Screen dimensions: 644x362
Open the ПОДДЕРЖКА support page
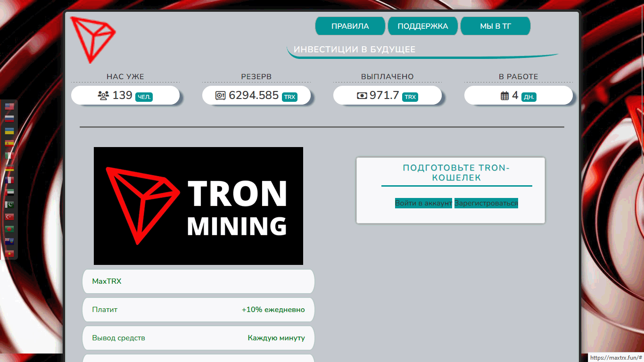click(x=423, y=26)
